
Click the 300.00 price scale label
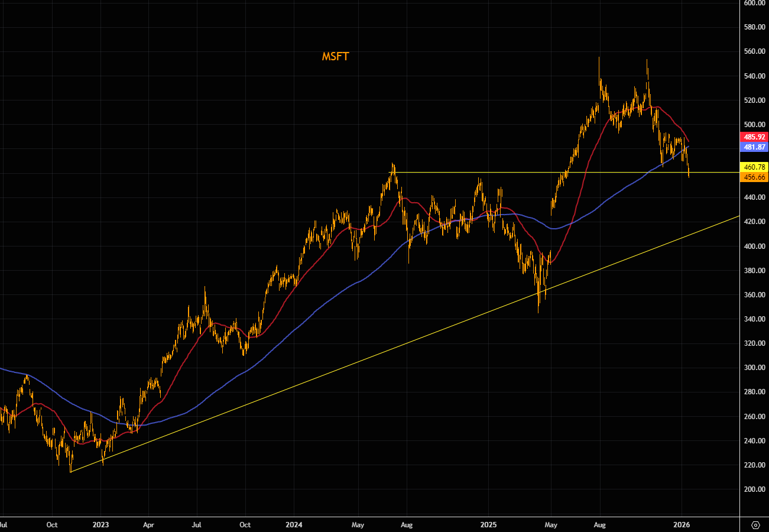tap(755, 368)
